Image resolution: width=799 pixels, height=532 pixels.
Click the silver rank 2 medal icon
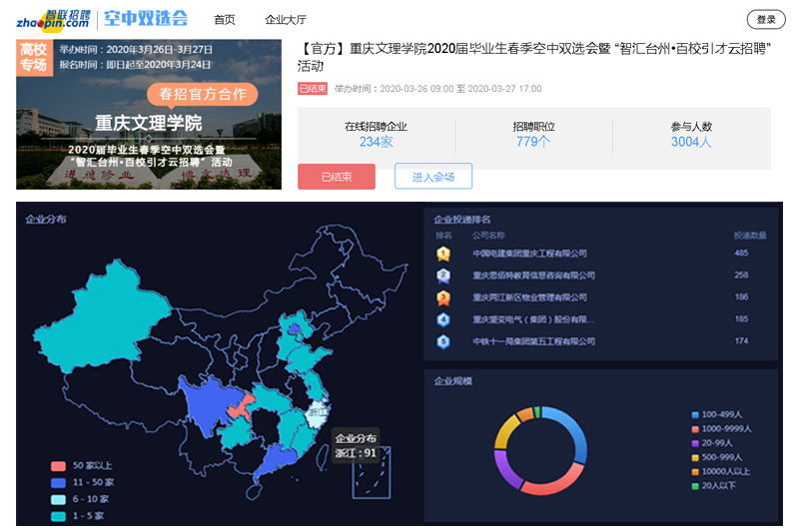(x=443, y=275)
